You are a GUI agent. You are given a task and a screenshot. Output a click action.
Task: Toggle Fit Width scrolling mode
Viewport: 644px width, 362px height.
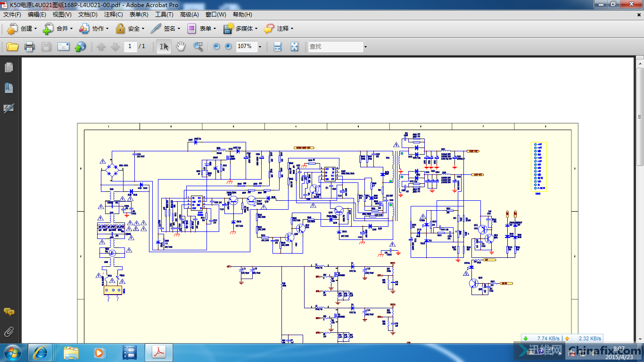click(x=277, y=47)
